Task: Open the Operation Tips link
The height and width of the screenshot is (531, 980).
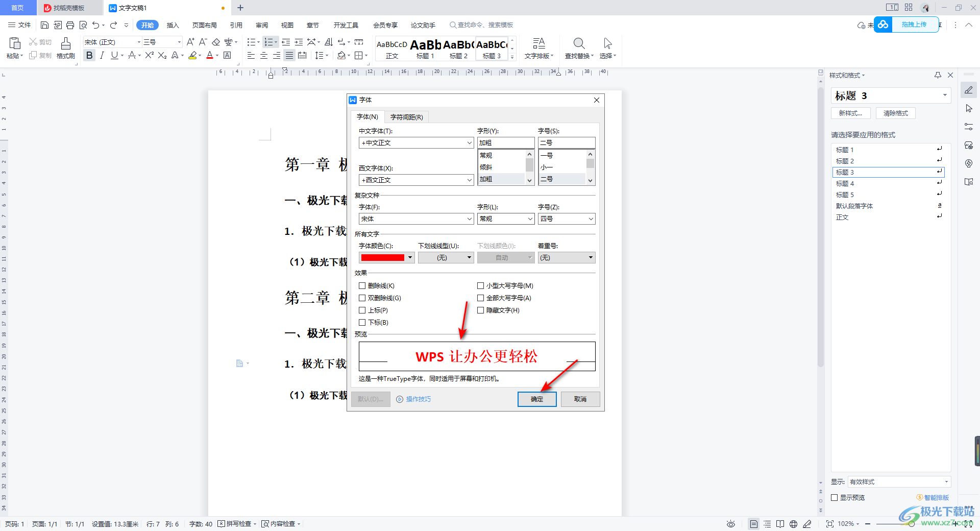Action: [414, 399]
